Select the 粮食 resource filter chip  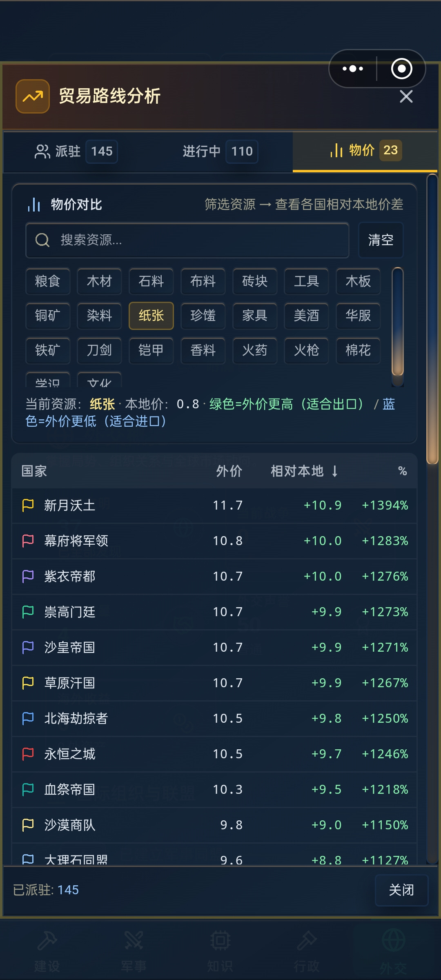point(48,281)
